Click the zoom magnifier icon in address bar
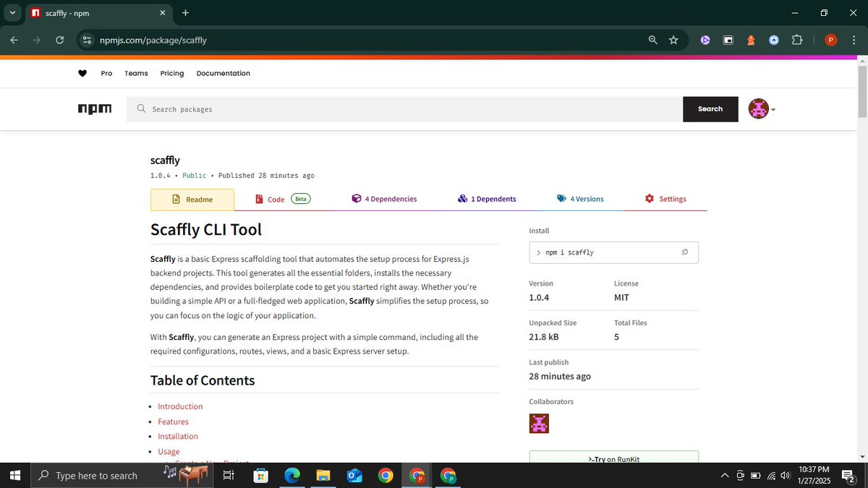Screen dimensions: 868x488 [x=653, y=40]
